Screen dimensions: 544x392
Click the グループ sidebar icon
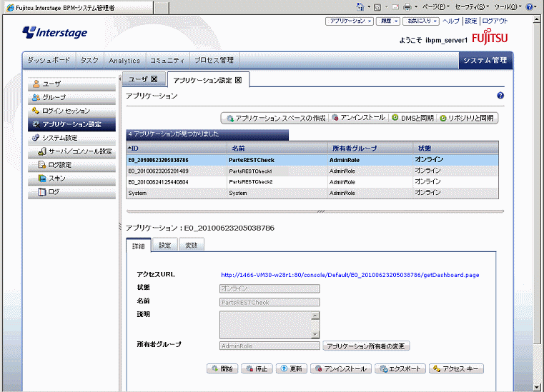pos(36,97)
